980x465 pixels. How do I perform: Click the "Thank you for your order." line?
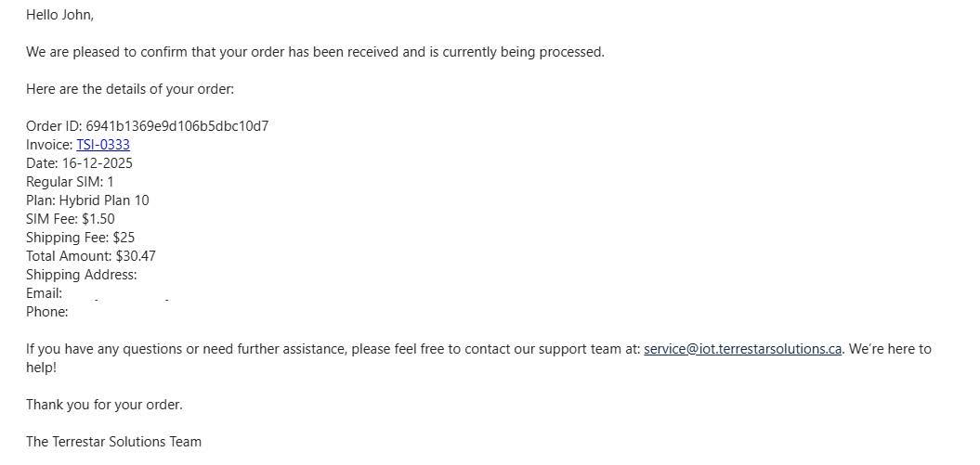point(104,405)
